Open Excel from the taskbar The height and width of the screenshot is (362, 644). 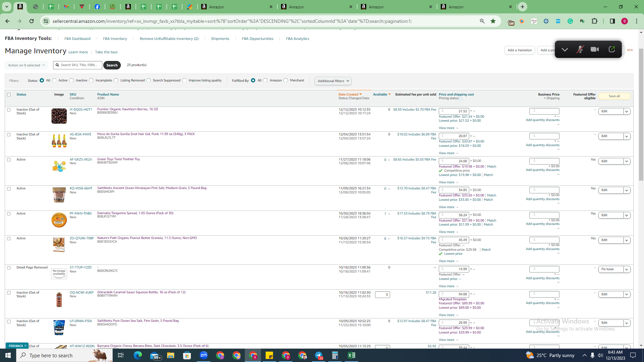(351, 355)
